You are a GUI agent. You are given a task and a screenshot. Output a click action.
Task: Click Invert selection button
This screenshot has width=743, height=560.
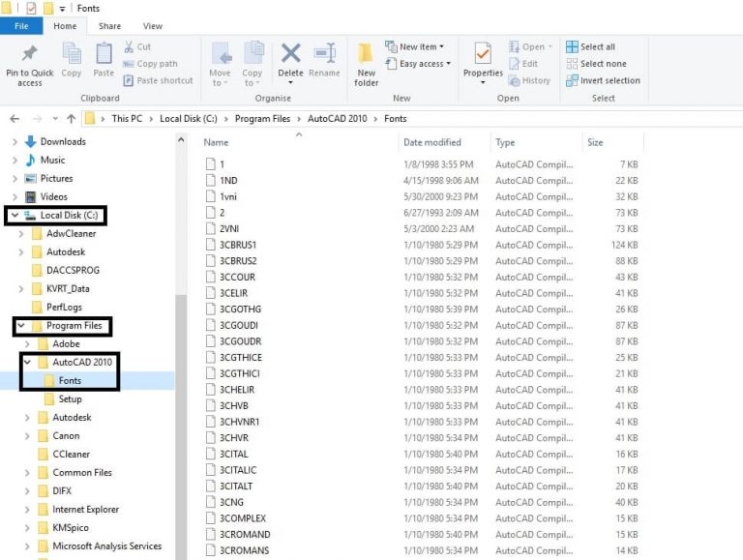click(603, 80)
